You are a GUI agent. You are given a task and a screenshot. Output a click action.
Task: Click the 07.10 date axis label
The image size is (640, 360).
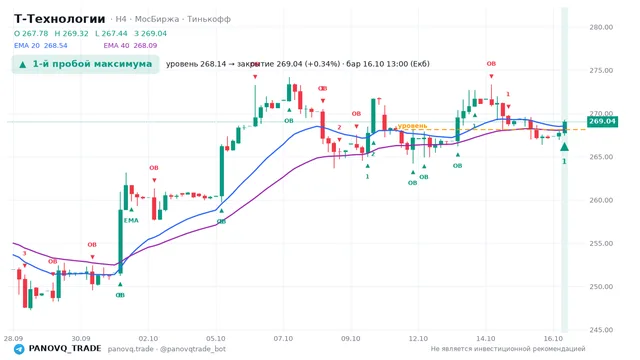coord(284,339)
